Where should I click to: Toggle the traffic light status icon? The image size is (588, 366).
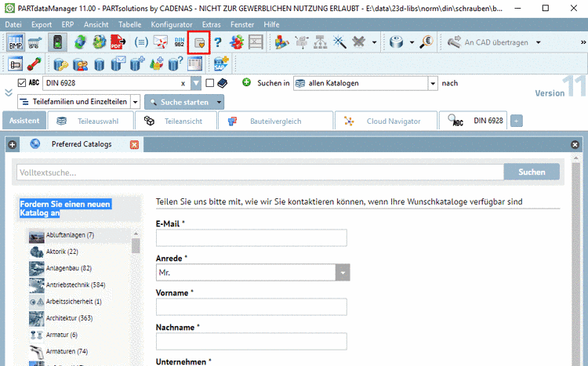tap(57, 42)
